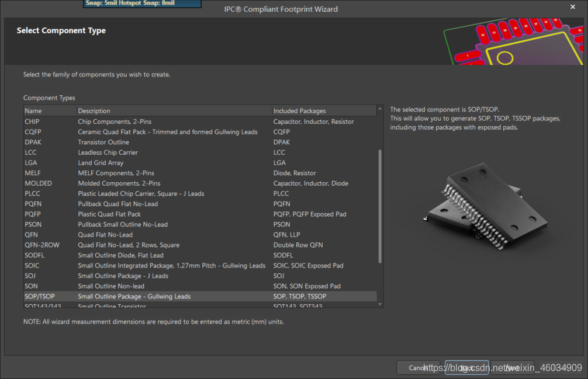
Task: Go to the previous wizard page with Back
Action: tap(466, 368)
